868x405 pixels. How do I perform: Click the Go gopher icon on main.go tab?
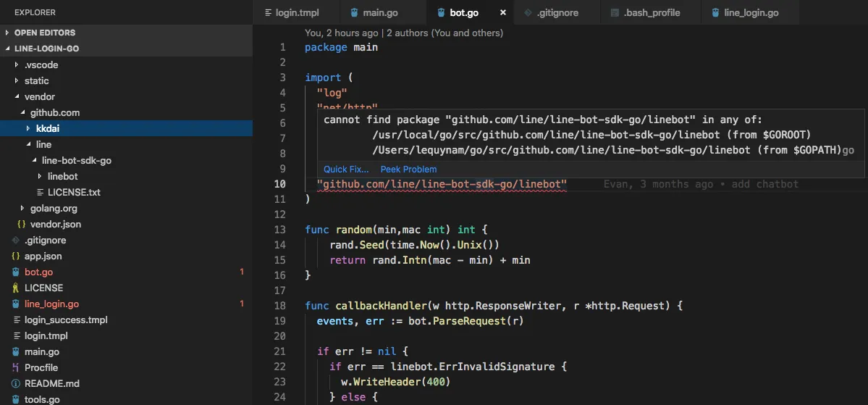pyautogui.click(x=354, y=13)
